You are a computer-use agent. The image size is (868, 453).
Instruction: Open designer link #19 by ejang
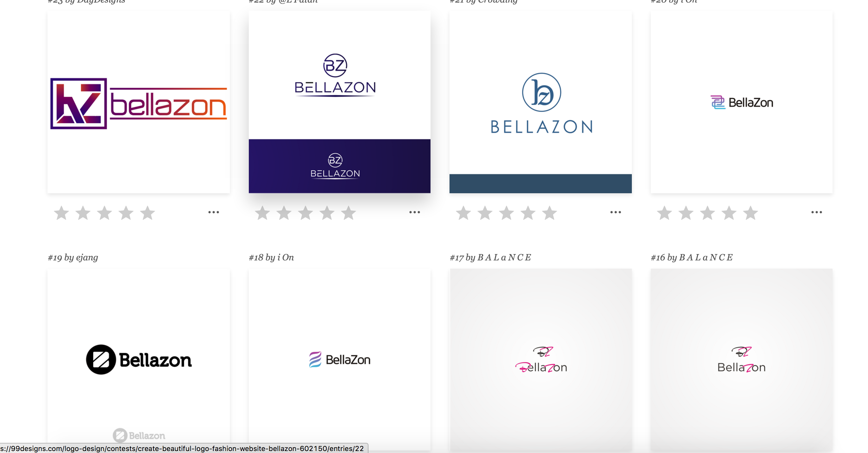point(73,257)
